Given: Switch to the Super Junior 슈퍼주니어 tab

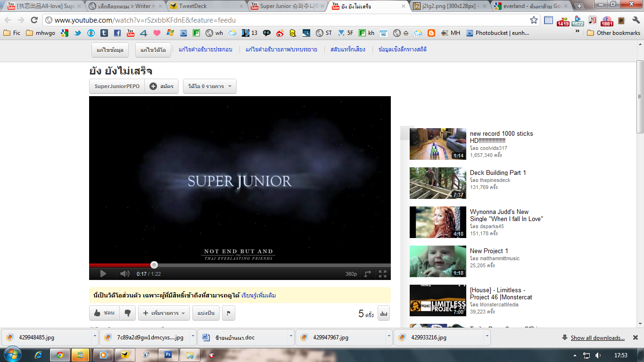Looking at the screenshot, I should click(288, 6).
